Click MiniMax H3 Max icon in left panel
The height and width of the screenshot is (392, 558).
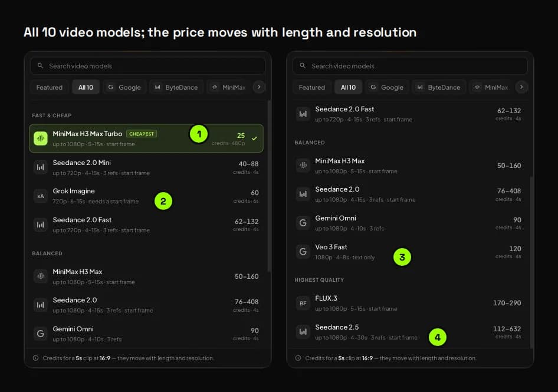pyautogui.click(x=41, y=276)
